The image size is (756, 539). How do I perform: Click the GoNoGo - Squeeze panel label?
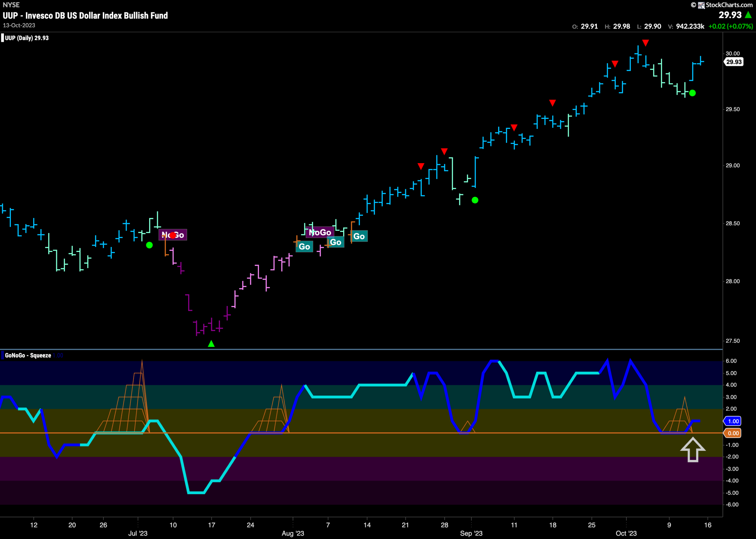point(28,355)
